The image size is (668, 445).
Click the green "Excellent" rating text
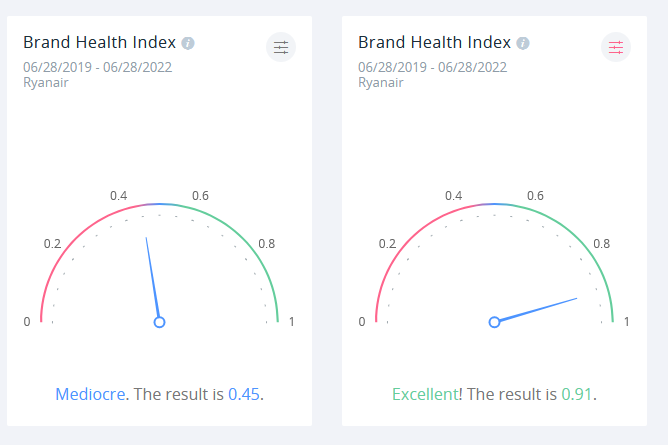pos(425,394)
